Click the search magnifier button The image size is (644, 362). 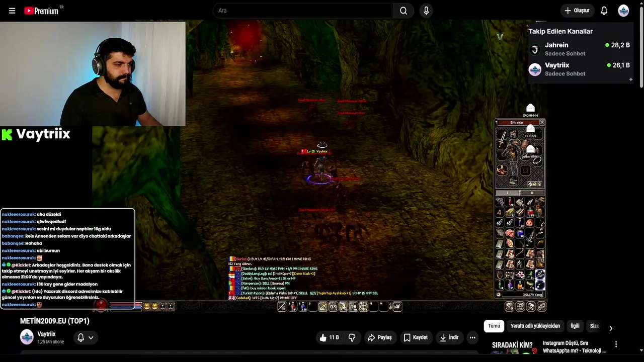click(x=404, y=11)
